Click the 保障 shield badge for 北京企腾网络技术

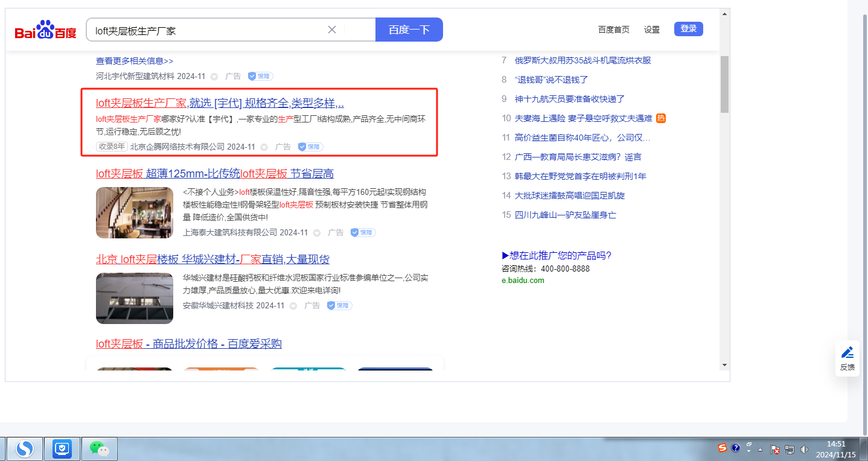click(x=311, y=147)
